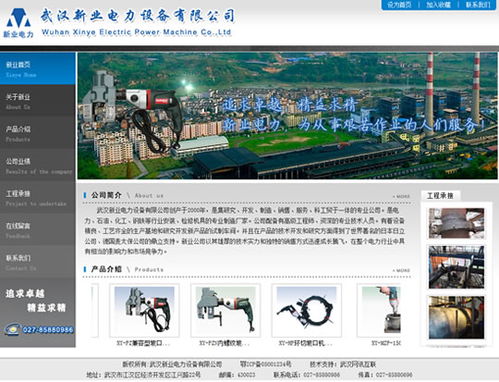Open the 联系我们 link in the top bar
Image resolution: width=499 pixels, height=382 pixels.
pyautogui.click(x=478, y=5)
